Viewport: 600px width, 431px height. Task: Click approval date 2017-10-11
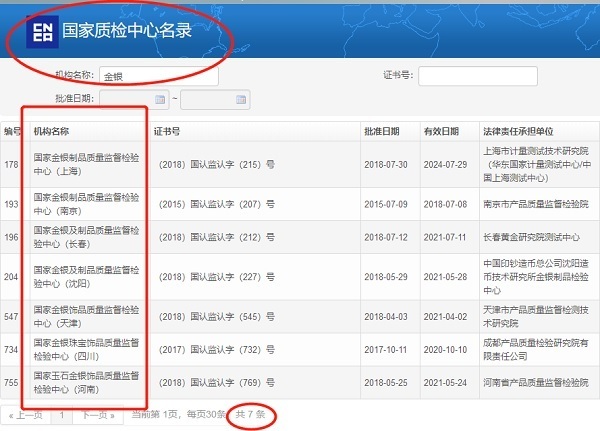pos(386,349)
